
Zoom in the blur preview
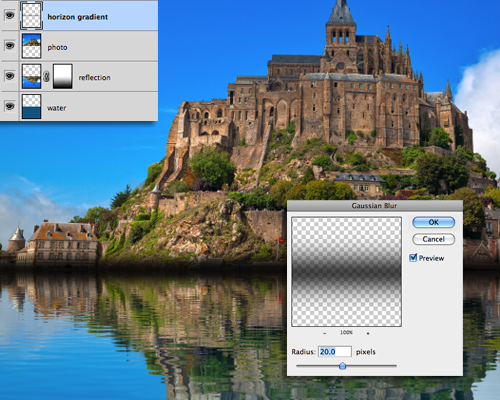(x=368, y=333)
